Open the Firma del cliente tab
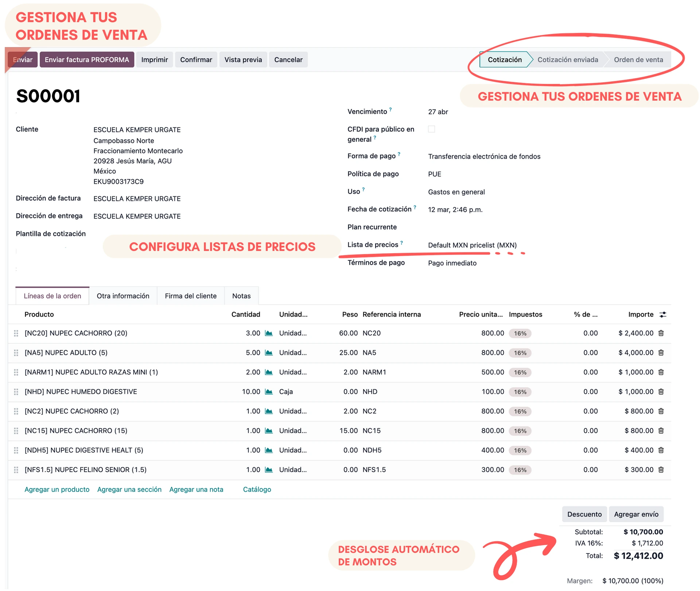This screenshot has width=700, height=591. click(x=190, y=296)
